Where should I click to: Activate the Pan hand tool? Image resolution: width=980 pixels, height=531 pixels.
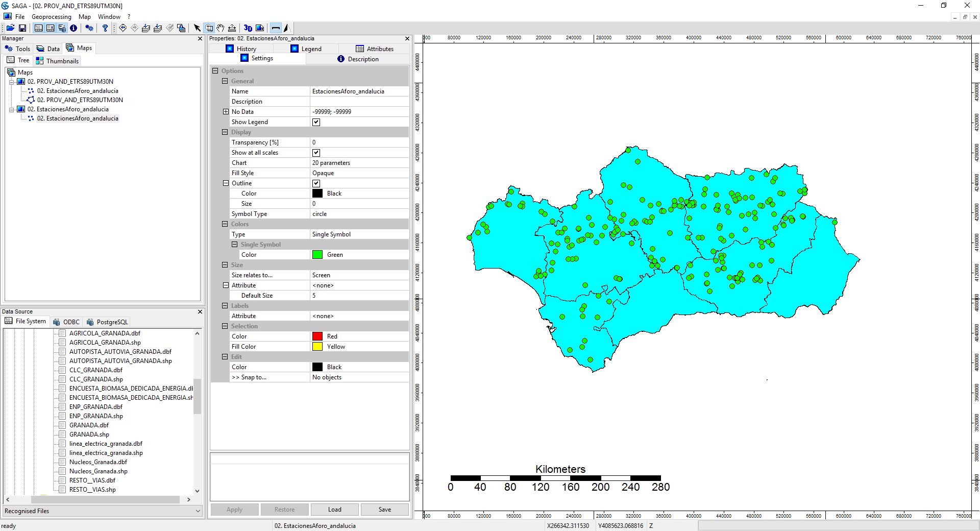(220, 28)
